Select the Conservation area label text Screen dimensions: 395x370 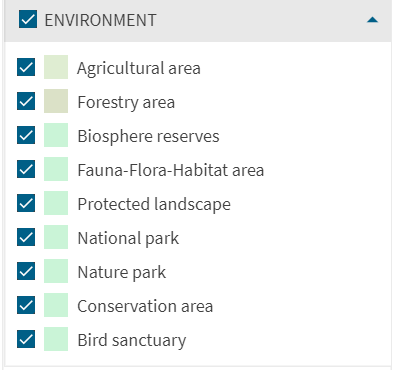pyautogui.click(x=145, y=306)
